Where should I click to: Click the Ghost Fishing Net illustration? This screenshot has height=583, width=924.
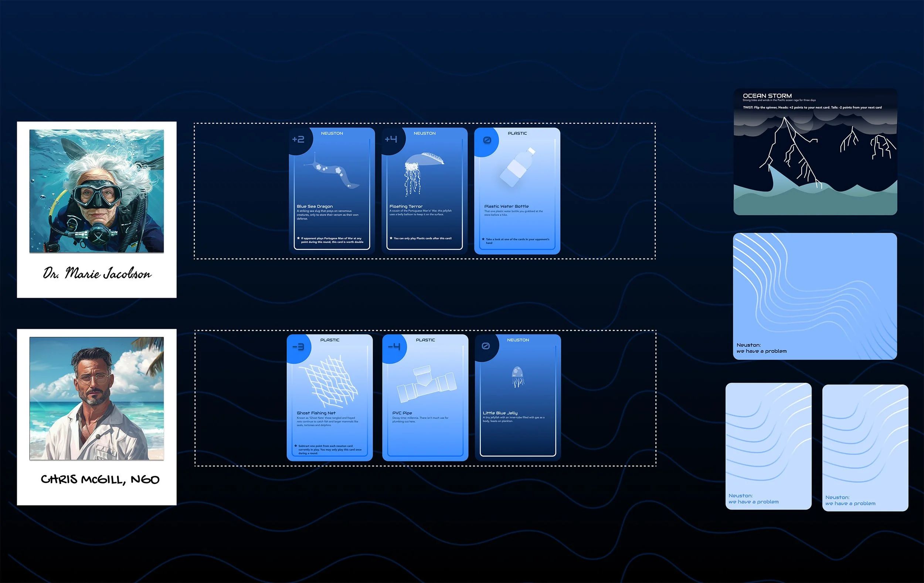coord(329,381)
